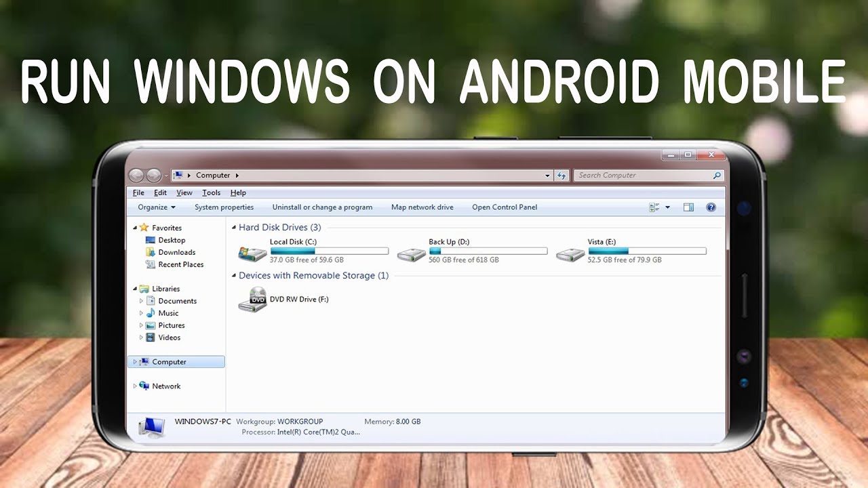Click the Music note library icon
This screenshot has width=868, height=488.
coord(151,313)
